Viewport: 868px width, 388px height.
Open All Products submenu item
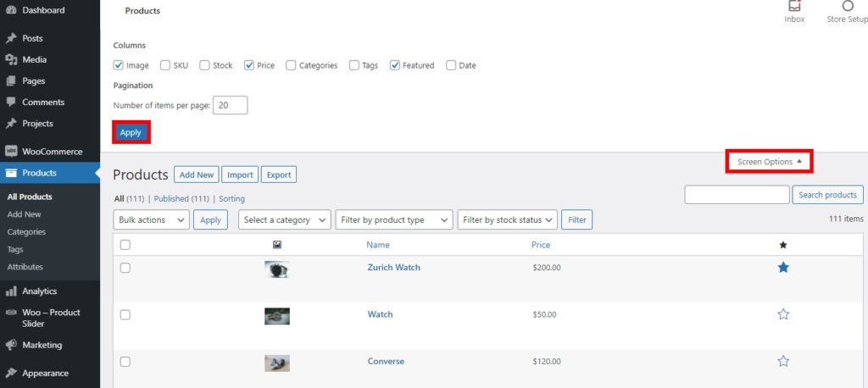[30, 197]
